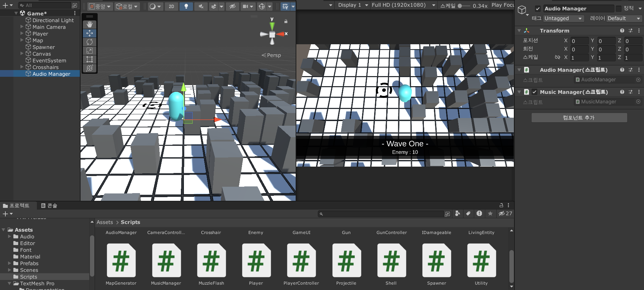Expand Player object in hierarchy
This screenshot has height=290, width=644.
(22, 33)
